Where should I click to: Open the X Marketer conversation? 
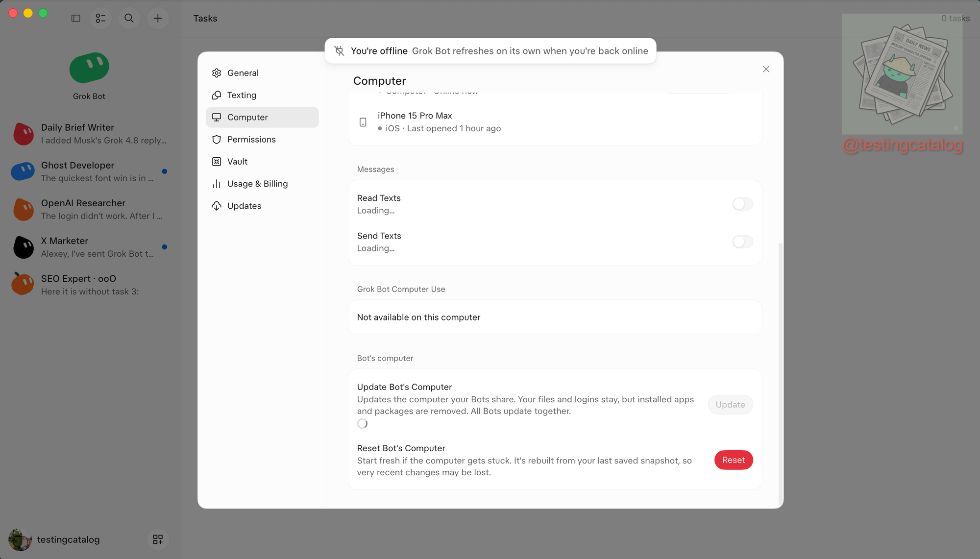pos(90,247)
